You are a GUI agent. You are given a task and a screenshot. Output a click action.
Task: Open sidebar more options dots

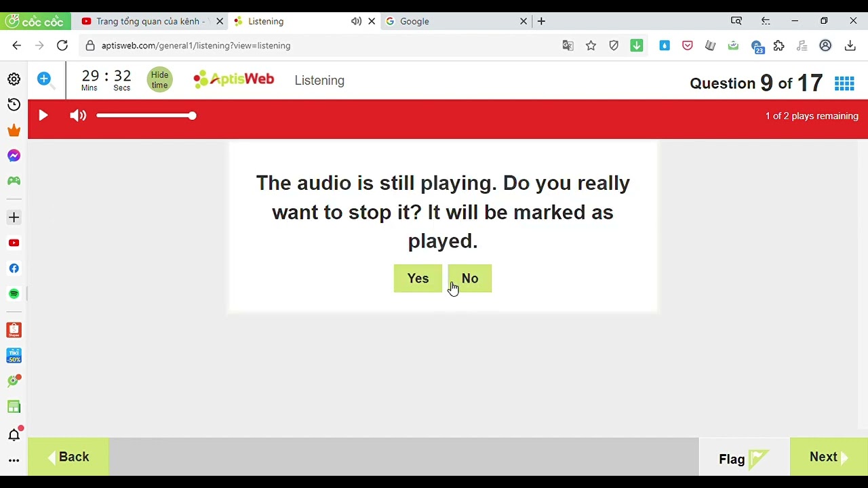(x=14, y=461)
